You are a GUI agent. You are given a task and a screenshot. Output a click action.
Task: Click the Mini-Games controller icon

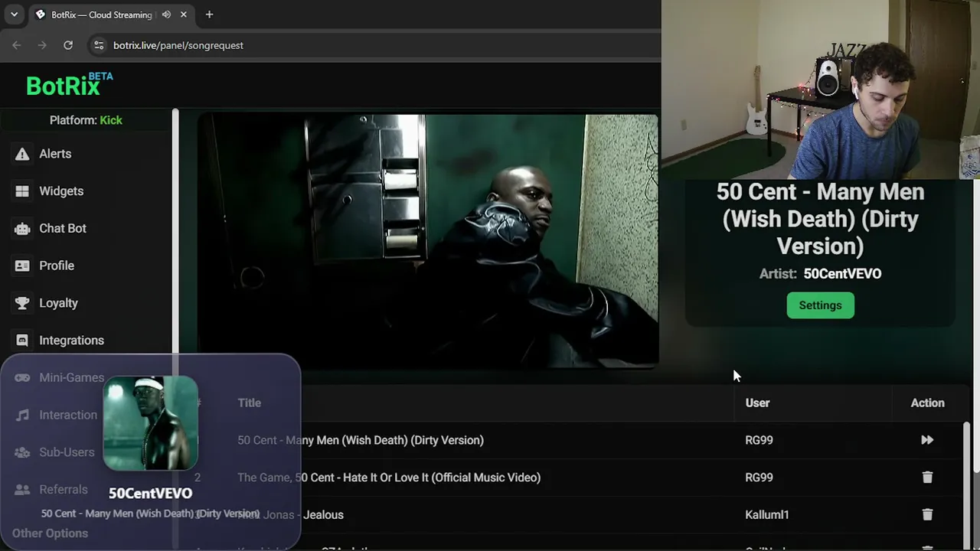pyautogui.click(x=22, y=377)
